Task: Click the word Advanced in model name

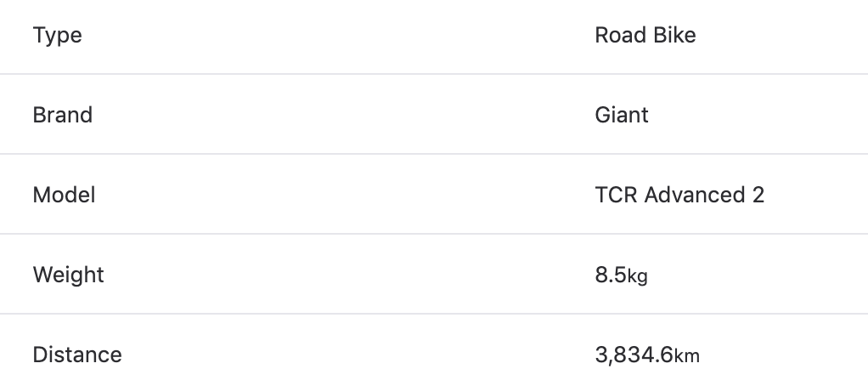Action: [x=695, y=195]
